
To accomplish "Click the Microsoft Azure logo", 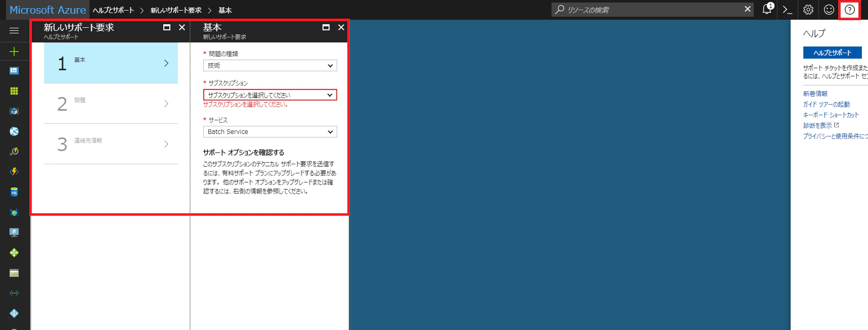I will (48, 10).
